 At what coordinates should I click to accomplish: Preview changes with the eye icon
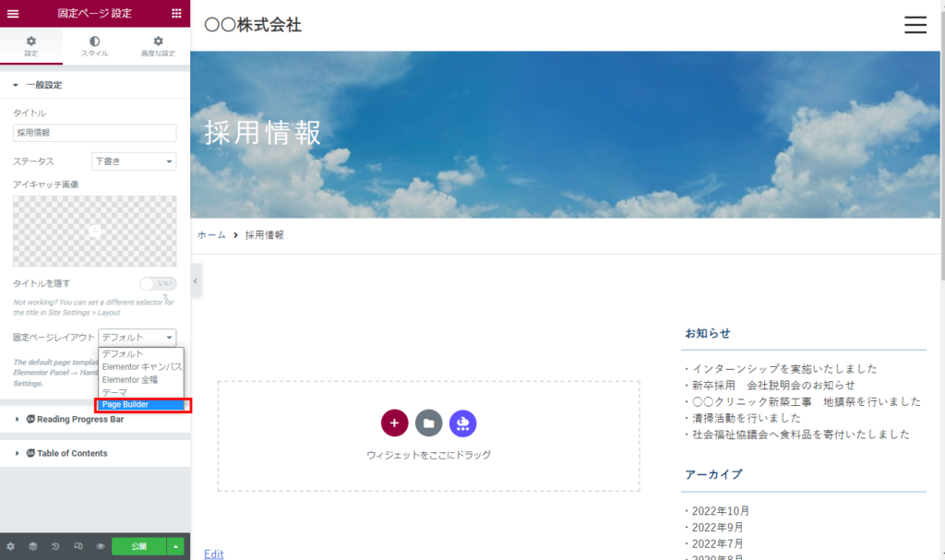100,546
